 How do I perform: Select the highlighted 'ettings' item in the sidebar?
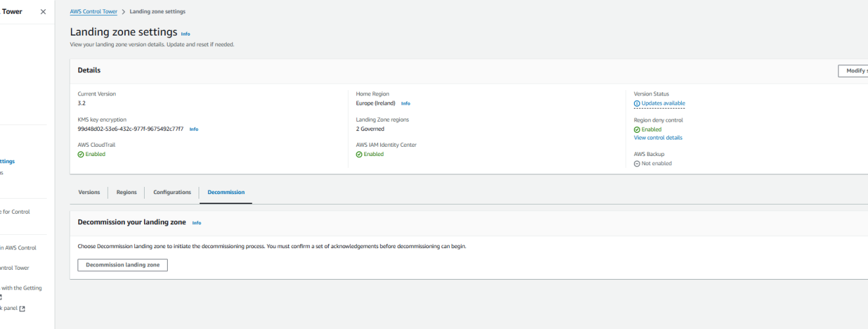[x=7, y=161]
